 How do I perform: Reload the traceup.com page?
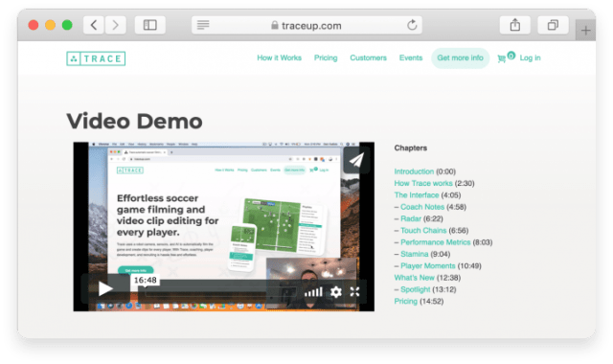coord(412,26)
